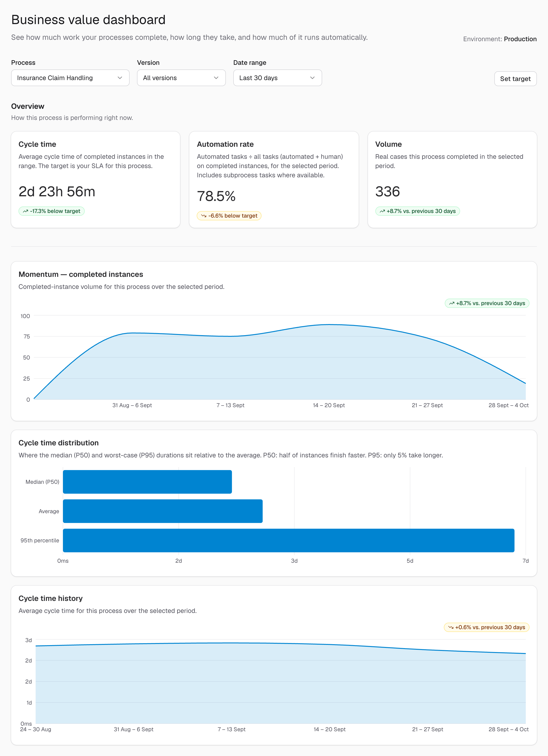Open the Date range dropdown showing Last 30 days
Screen dimensions: 548x756
(277, 78)
